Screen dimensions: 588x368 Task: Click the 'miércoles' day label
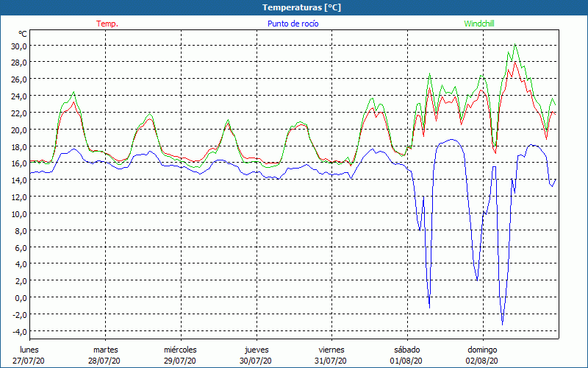pyautogui.click(x=180, y=350)
